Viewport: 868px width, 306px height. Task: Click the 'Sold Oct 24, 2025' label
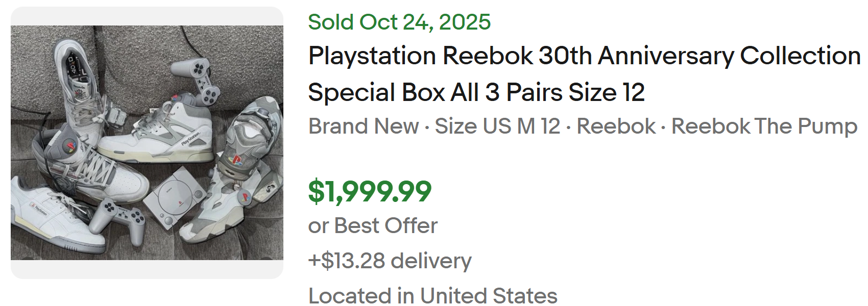pyautogui.click(x=399, y=22)
